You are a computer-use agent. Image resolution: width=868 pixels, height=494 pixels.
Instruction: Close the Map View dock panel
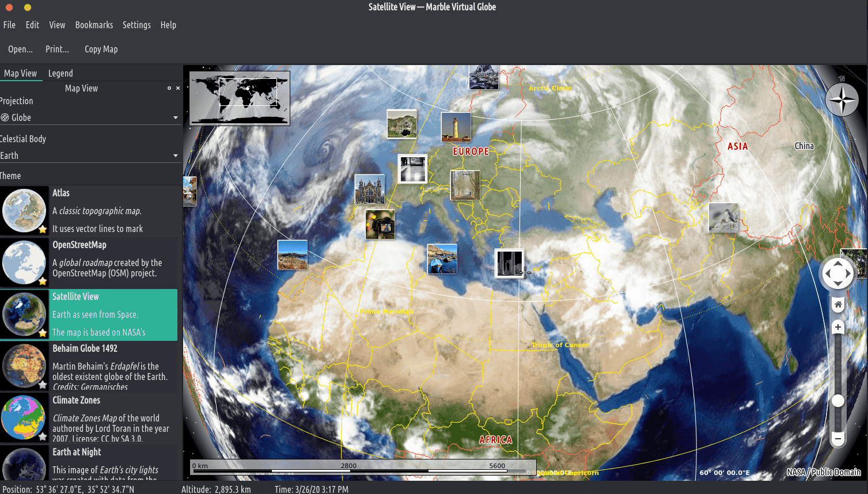point(178,88)
